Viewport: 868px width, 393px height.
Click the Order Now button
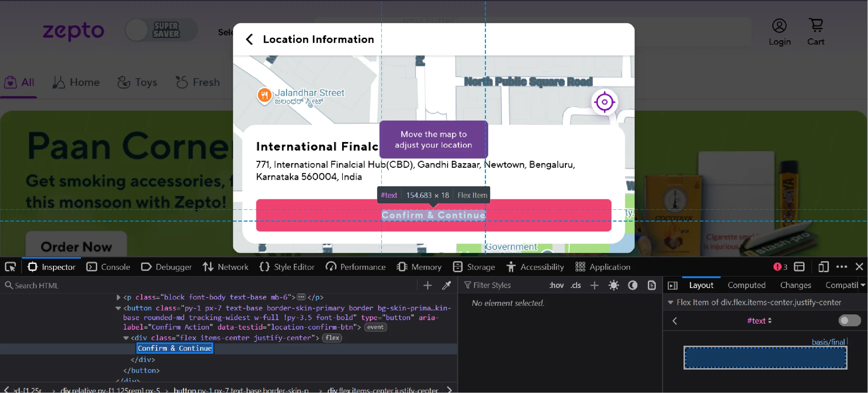[x=76, y=247]
